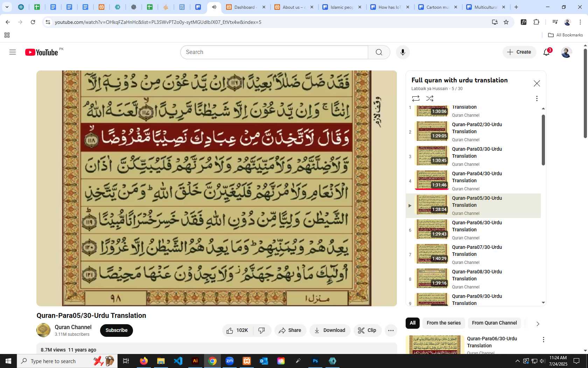
Task: Open the volume icon in tray
Action: pos(542,361)
